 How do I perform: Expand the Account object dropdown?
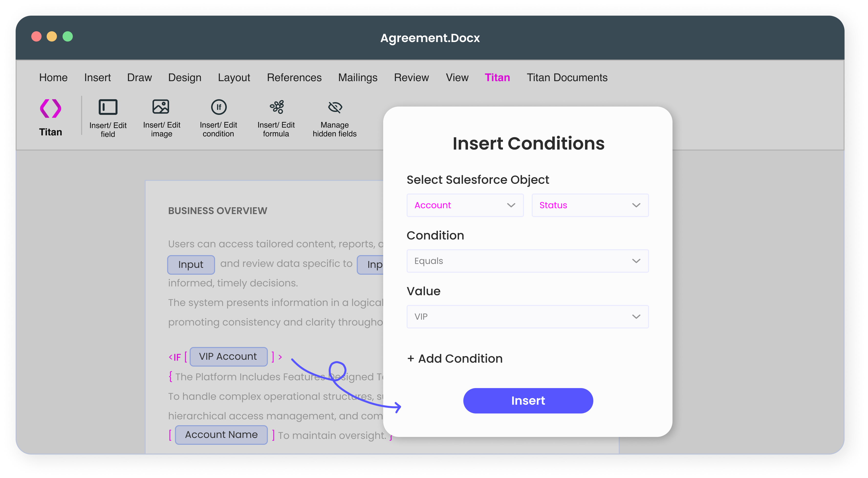click(x=465, y=205)
